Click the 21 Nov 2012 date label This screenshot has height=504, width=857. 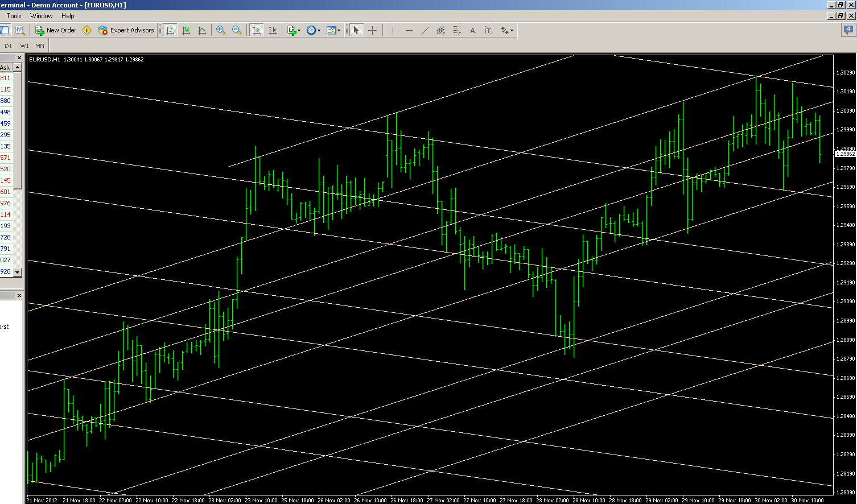[42, 501]
